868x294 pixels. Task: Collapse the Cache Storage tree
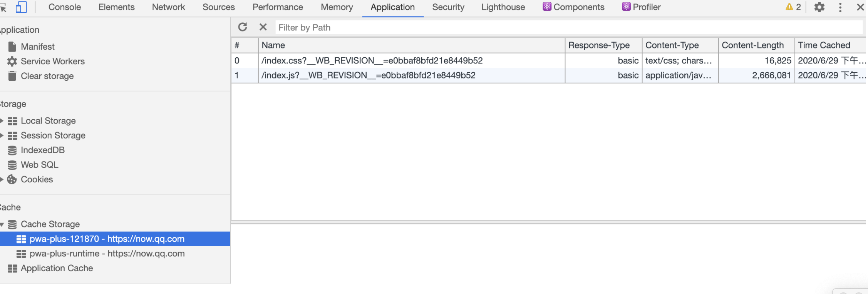pyautogui.click(x=2, y=224)
